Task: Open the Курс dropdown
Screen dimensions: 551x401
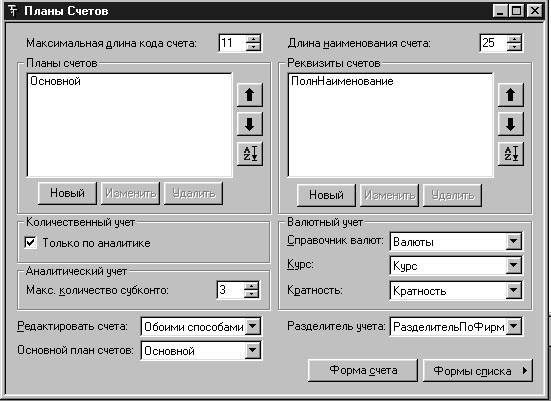Action: (x=513, y=265)
